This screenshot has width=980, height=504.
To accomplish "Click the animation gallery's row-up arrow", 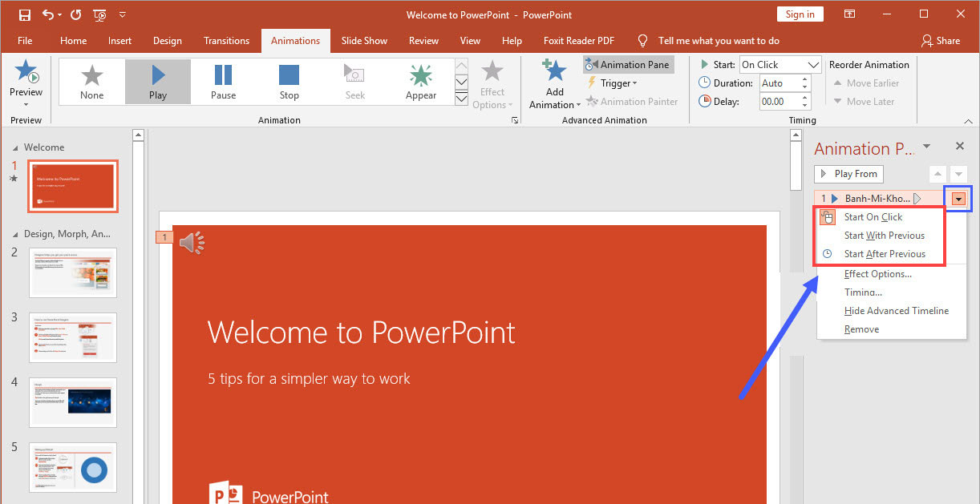I will [x=461, y=66].
